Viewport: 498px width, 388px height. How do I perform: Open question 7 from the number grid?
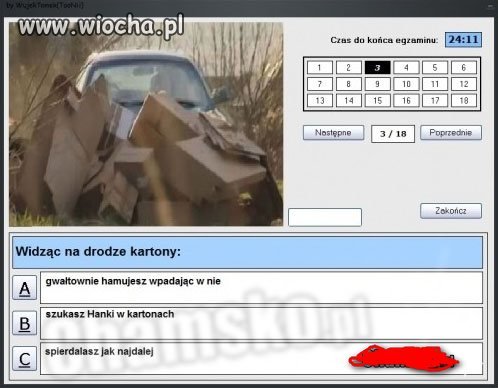(x=320, y=84)
